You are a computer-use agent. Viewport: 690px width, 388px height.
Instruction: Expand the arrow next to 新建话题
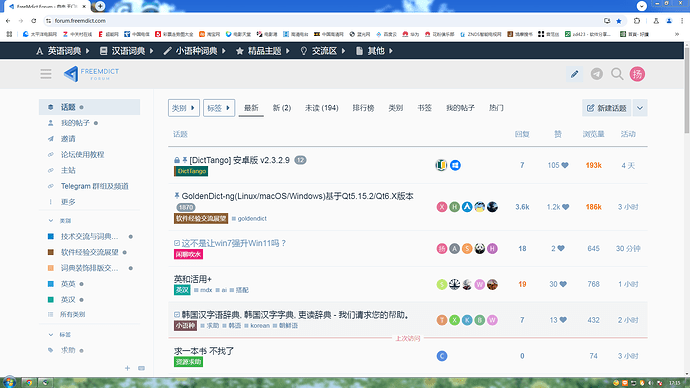click(640, 108)
